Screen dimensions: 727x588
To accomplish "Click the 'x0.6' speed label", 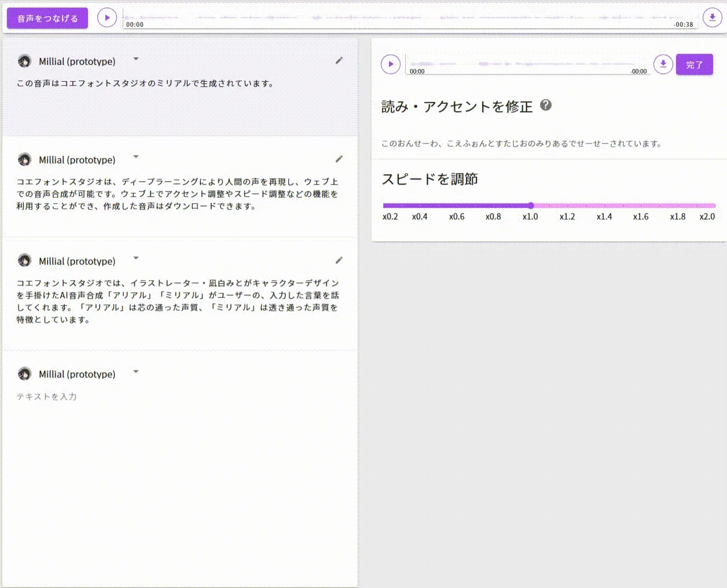I will pos(457,216).
